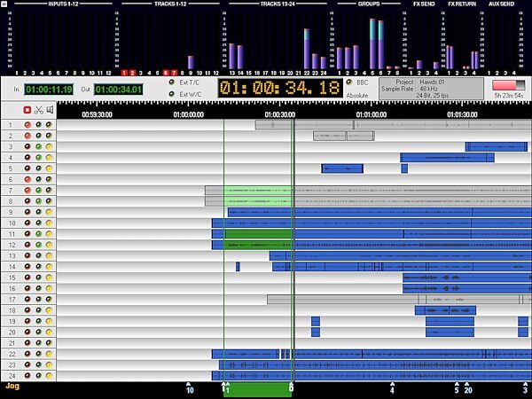Screen dimensions: 532x399
Task: Click the main timecode display 01:00:34.18
Action: (280, 88)
